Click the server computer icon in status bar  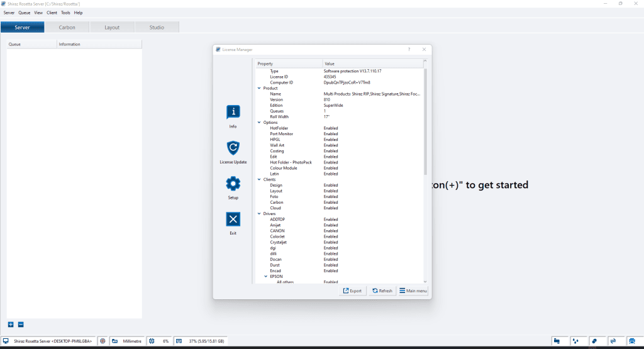pyautogui.click(x=6, y=341)
